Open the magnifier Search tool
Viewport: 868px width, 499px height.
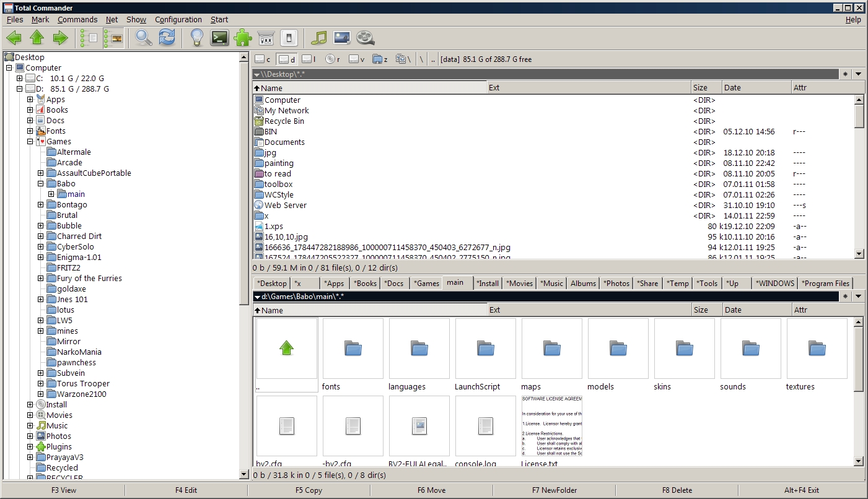click(144, 38)
